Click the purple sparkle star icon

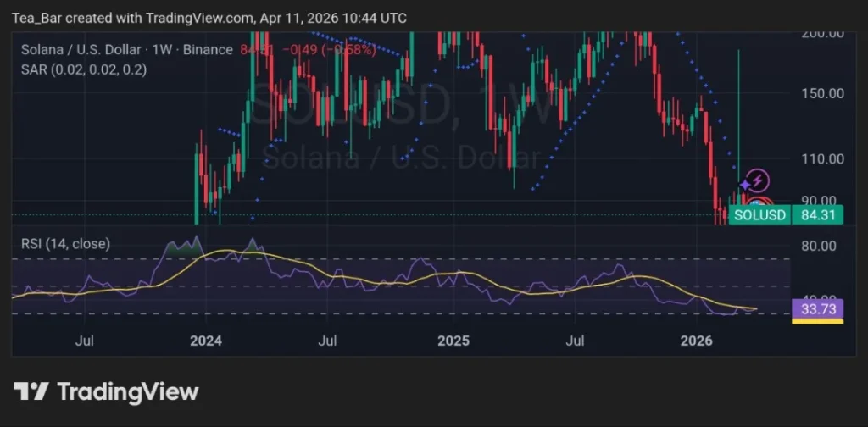[x=744, y=185]
